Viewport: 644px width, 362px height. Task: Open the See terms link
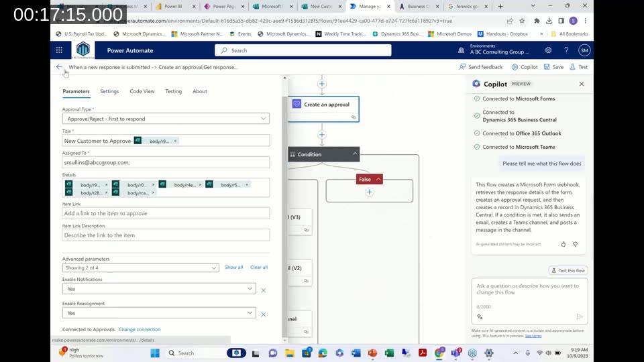tap(533, 336)
